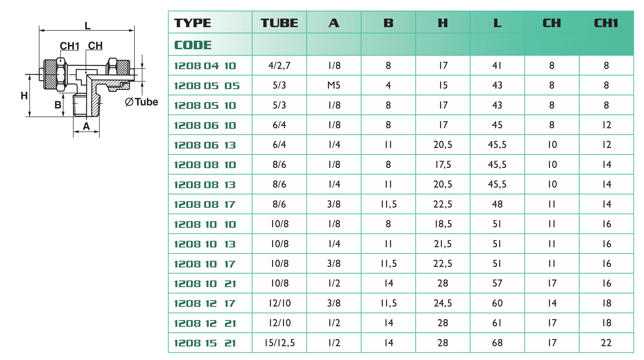Click the M5 thread value cell

(x=334, y=85)
